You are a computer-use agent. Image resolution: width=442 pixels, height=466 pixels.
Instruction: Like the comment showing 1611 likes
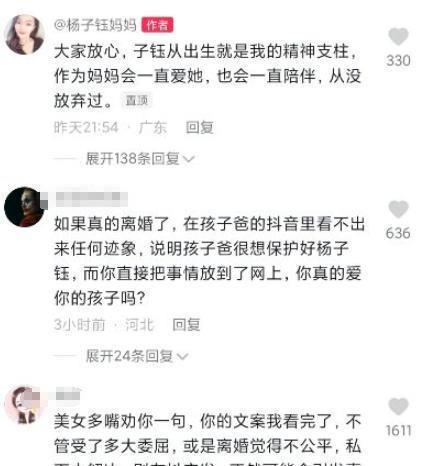pos(398,406)
